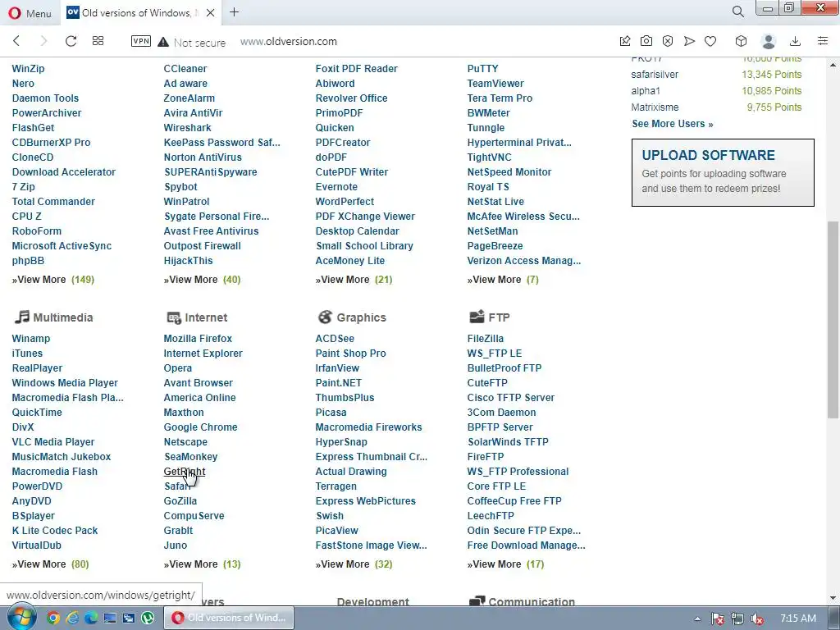Viewport: 840px width, 630px height.
Task: Reload the page
Action: click(71, 41)
